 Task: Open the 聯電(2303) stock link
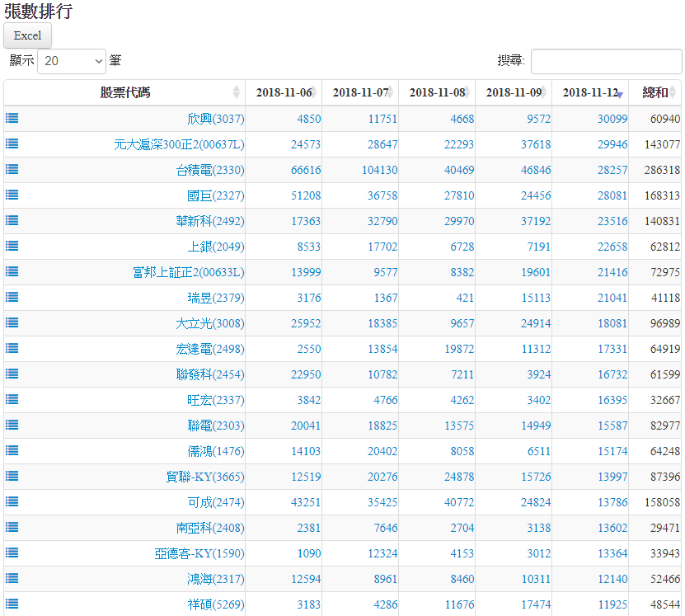coord(215,426)
